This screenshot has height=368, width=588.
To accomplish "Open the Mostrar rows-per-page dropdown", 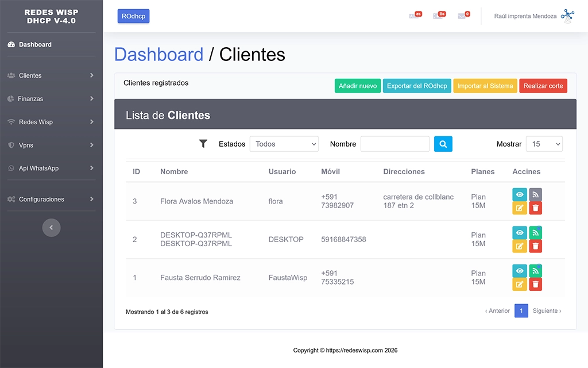I will [x=544, y=144].
